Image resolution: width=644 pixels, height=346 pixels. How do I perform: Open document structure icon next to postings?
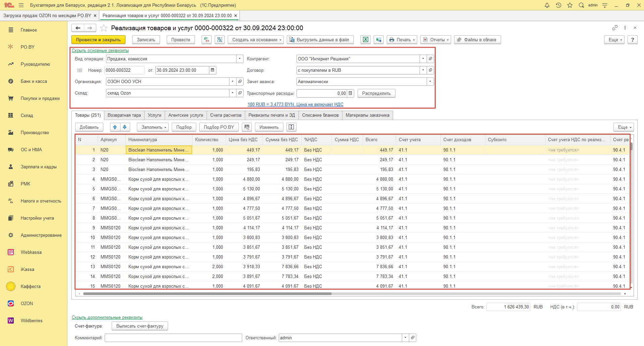220,40
